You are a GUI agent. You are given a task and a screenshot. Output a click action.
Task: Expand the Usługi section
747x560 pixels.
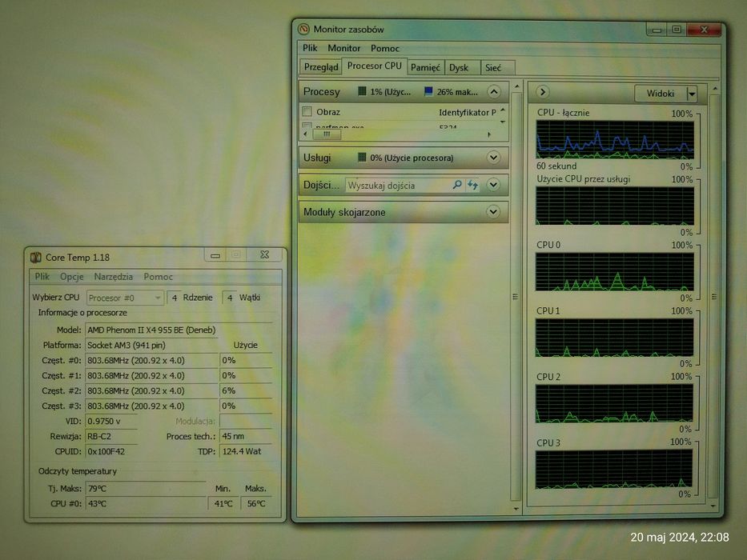pos(493,157)
